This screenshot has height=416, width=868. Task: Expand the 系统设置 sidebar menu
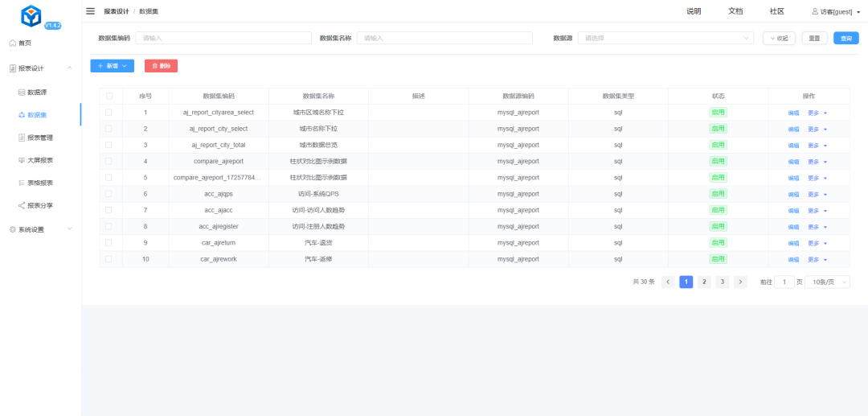[40, 229]
